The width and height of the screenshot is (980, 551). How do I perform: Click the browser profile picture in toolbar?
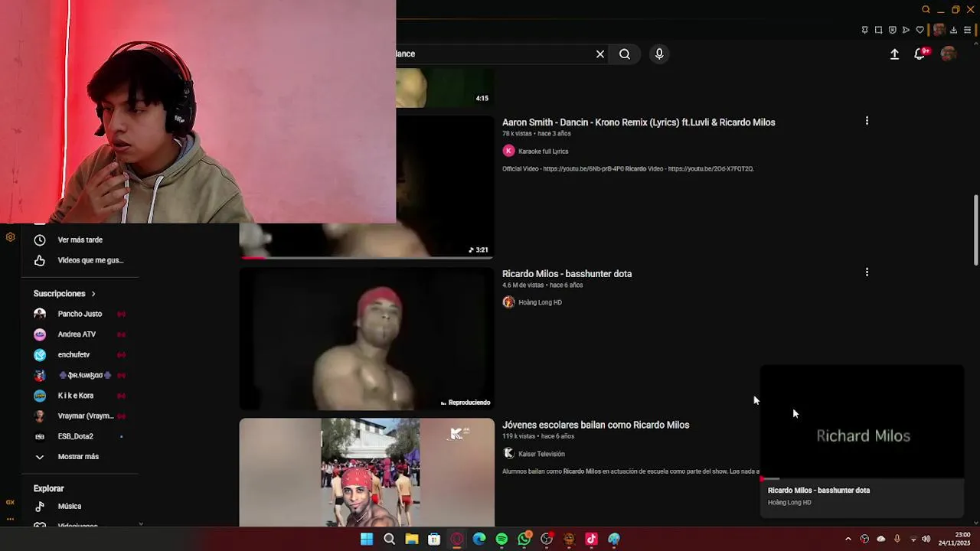pos(938,31)
